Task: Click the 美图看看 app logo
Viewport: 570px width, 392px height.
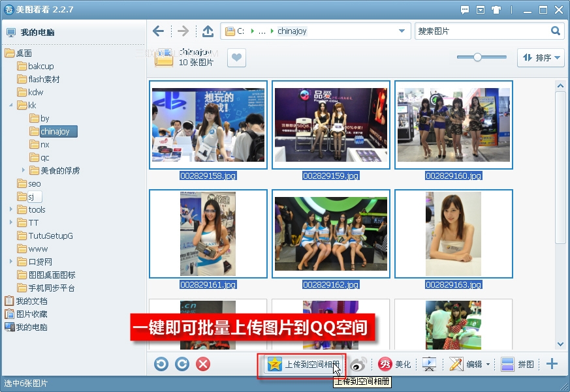Action: 8,10
